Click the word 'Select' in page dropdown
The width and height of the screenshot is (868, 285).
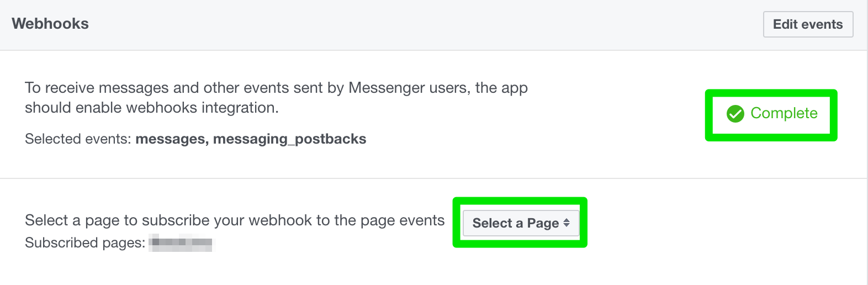pos(493,223)
